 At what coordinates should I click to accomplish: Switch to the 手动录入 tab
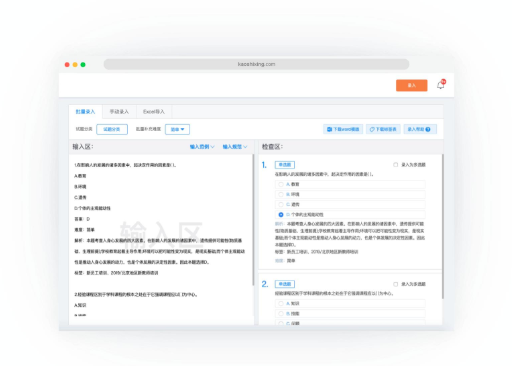coord(119,112)
